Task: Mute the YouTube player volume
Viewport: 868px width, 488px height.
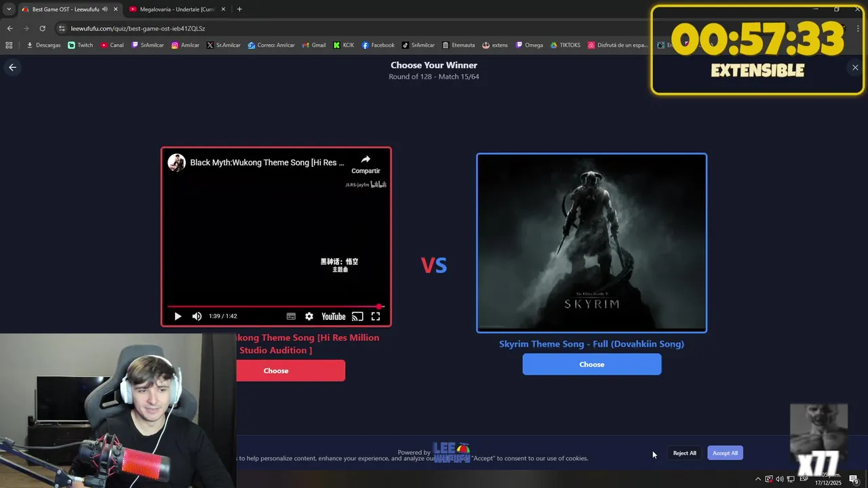Action: [x=197, y=317]
